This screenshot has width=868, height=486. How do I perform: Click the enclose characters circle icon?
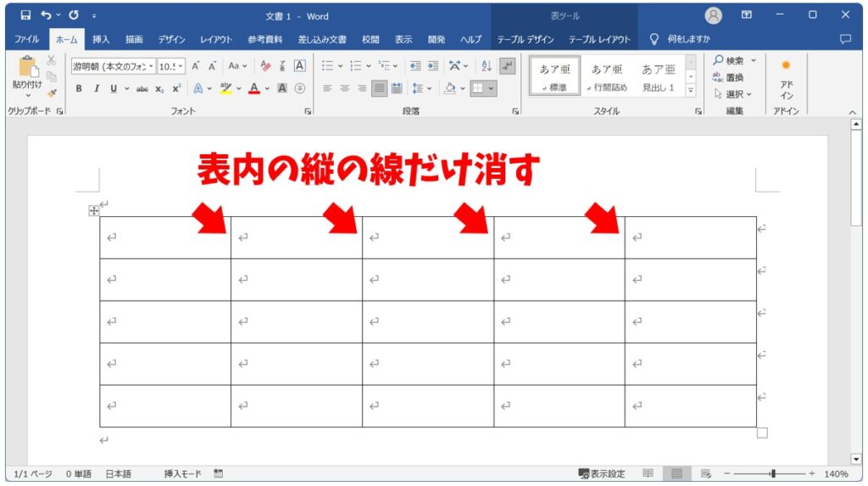[299, 88]
